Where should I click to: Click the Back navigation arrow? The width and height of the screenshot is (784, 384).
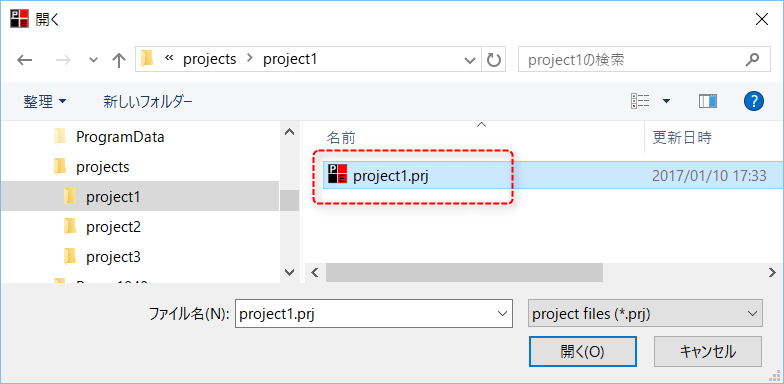coord(24,60)
